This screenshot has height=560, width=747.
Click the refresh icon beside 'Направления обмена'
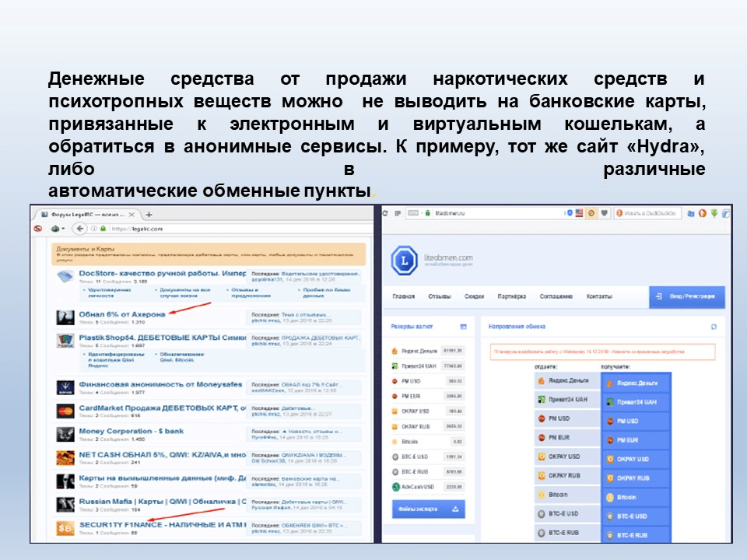714,327
